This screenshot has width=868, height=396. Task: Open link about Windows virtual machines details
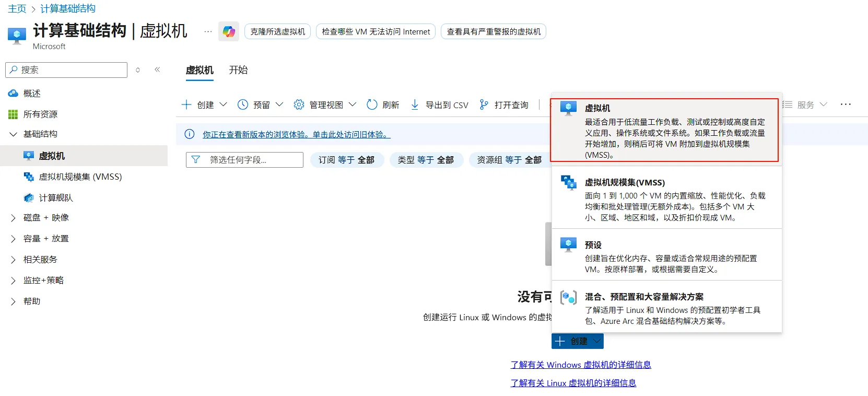pos(581,365)
